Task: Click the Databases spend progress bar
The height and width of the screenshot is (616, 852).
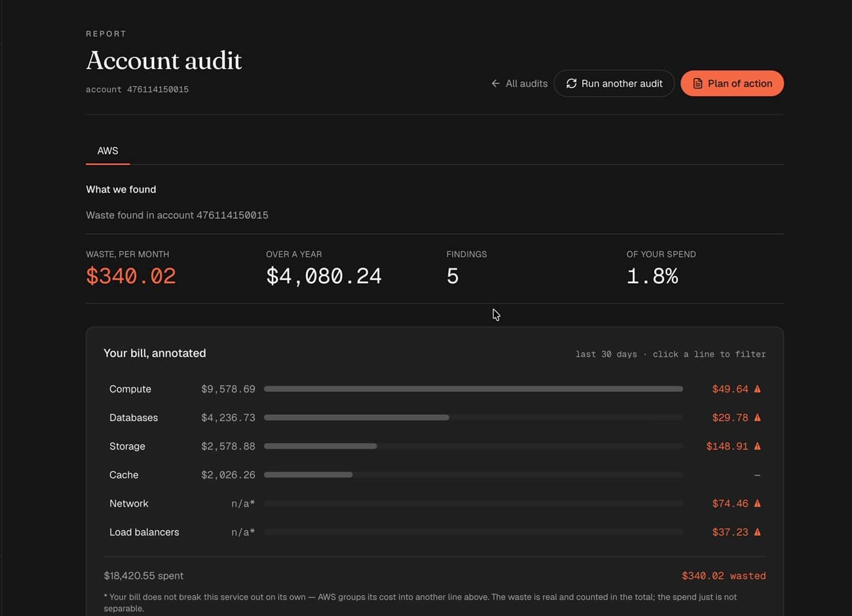Action: coord(473,417)
